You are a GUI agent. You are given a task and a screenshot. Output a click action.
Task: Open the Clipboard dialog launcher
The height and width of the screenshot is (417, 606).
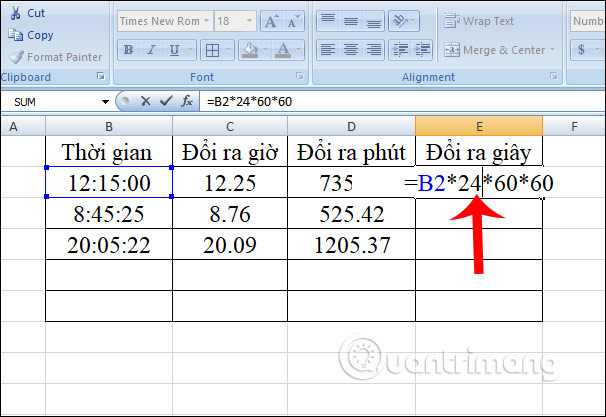[101, 76]
